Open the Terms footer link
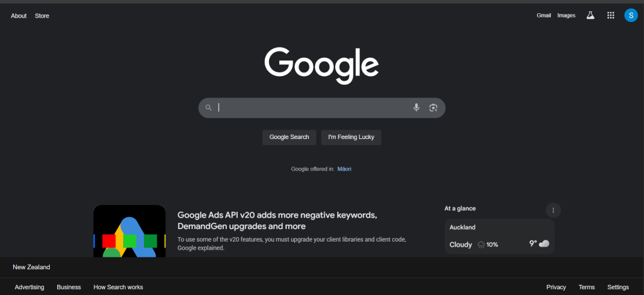This screenshot has width=644, height=295. [587, 287]
